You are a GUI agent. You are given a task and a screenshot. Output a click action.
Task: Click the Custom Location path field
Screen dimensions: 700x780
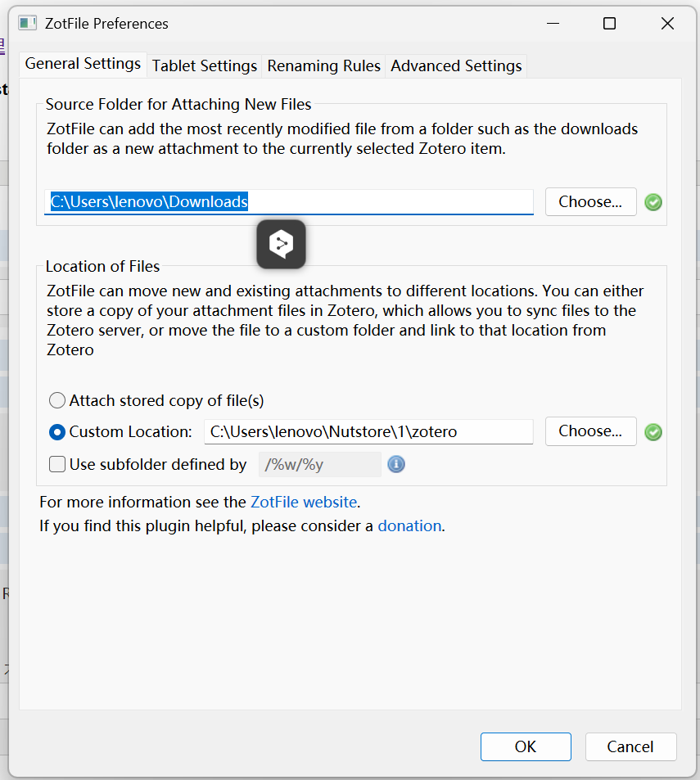pos(368,432)
